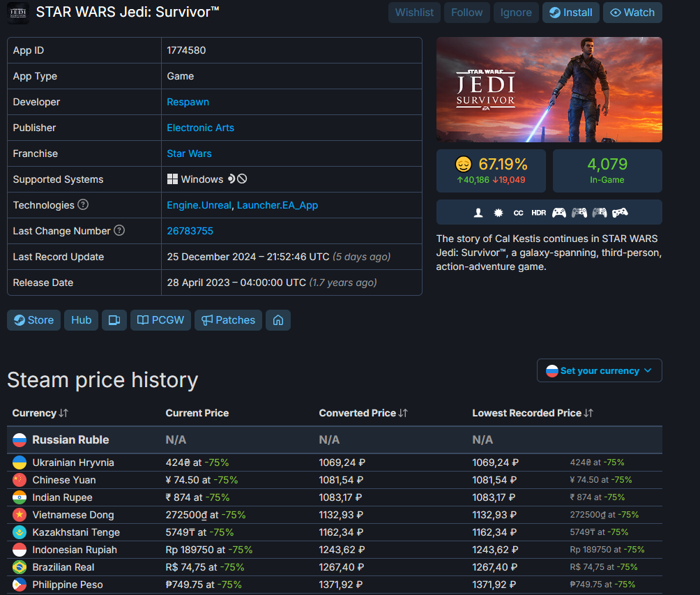The width and height of the screenshot is (700, 595).
Task: Select the Russian Ruble row label
Action: coord(70,440)
